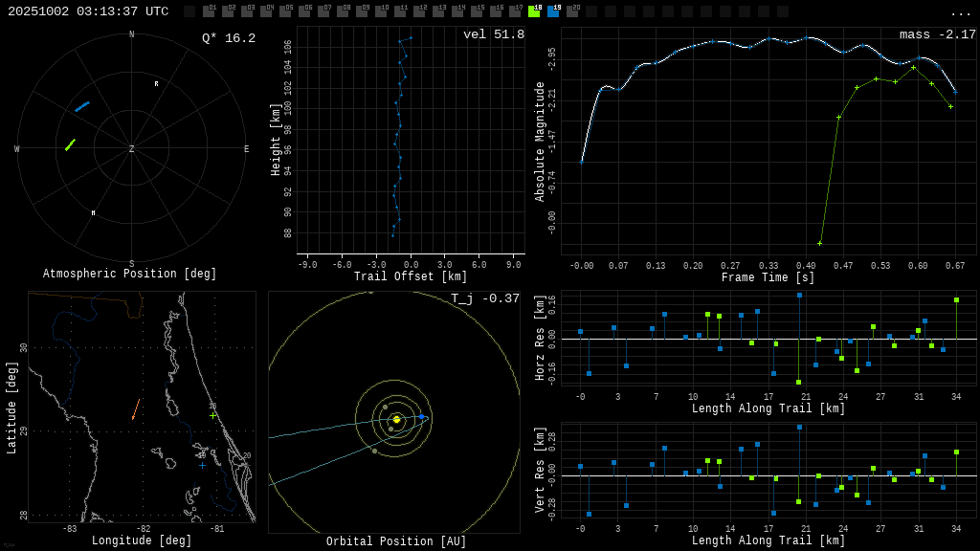Click the zenith Z label in polar plot

[131, 148]
